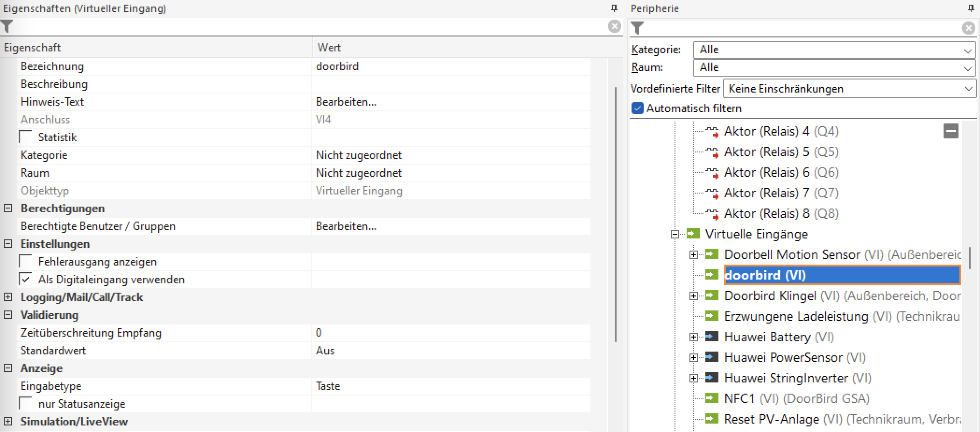This screenshot has height=432, width=980.
Task: Click the green virtual input icon beside NFC1
Action: (712, 398)
